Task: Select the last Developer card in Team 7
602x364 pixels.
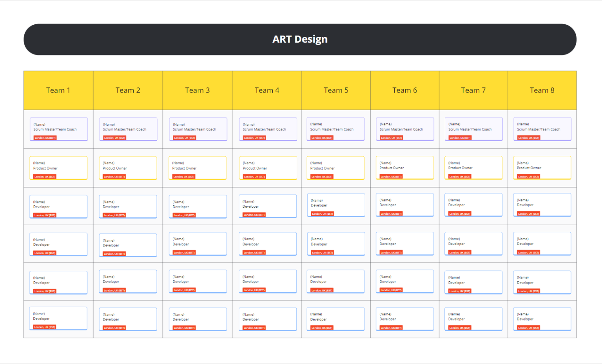Action: (x=473, y=319)
